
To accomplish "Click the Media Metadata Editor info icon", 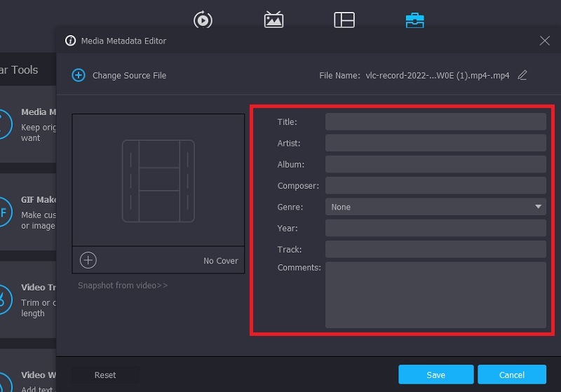I will click(70, 41).
